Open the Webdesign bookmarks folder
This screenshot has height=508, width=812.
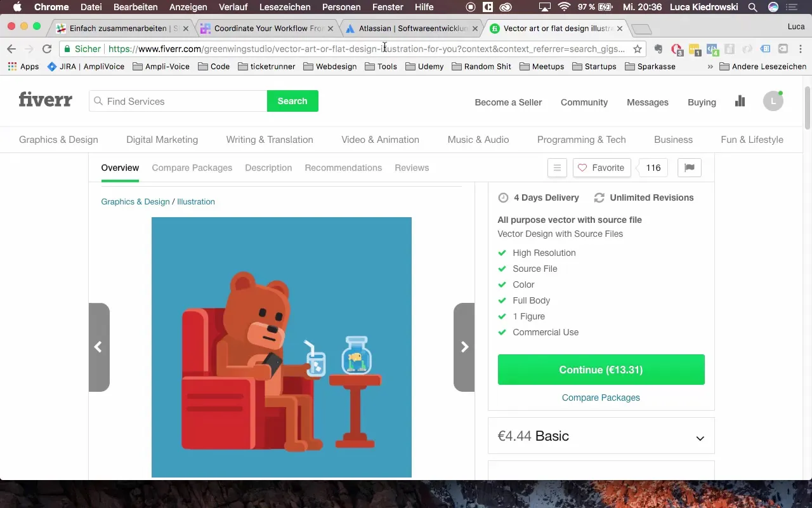click(x=330, y=66)
